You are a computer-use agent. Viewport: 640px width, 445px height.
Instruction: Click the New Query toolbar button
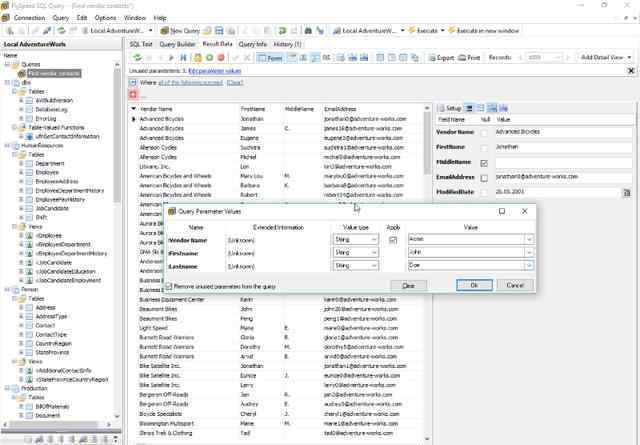point(180,31)
